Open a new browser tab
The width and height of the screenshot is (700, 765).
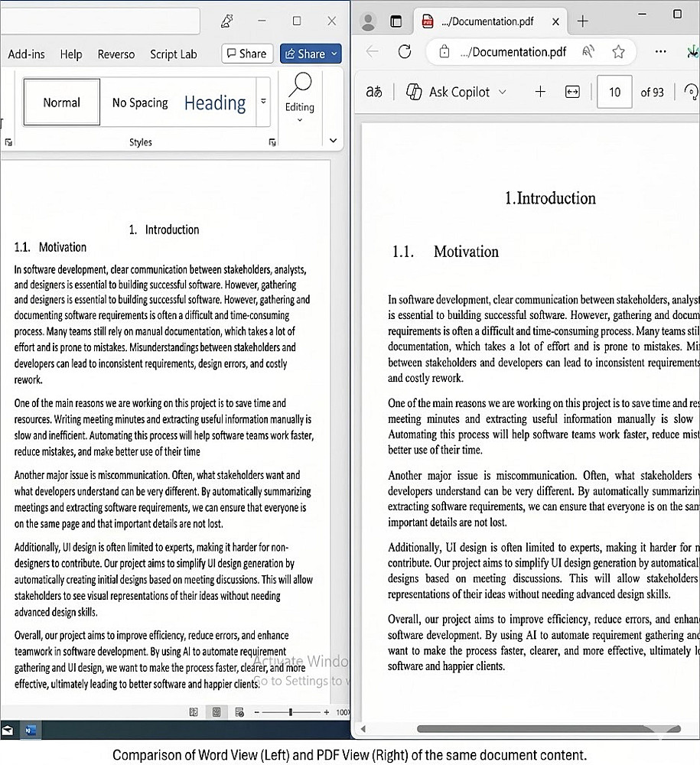pyautogui.click(x=582, y=21)
